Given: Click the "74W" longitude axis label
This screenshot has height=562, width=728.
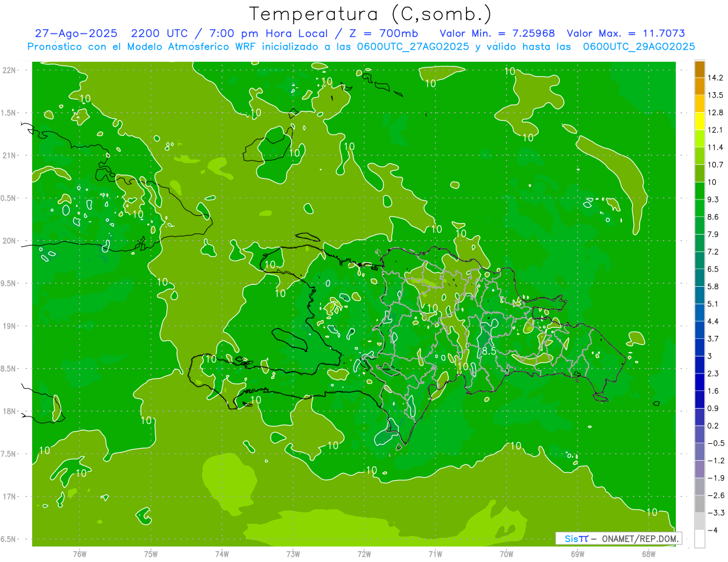Looking at the screenshot, I should click(222, 554).
